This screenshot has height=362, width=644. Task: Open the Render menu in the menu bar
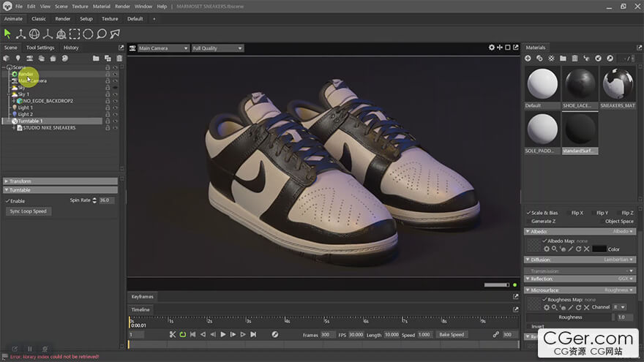coord(122,6)
